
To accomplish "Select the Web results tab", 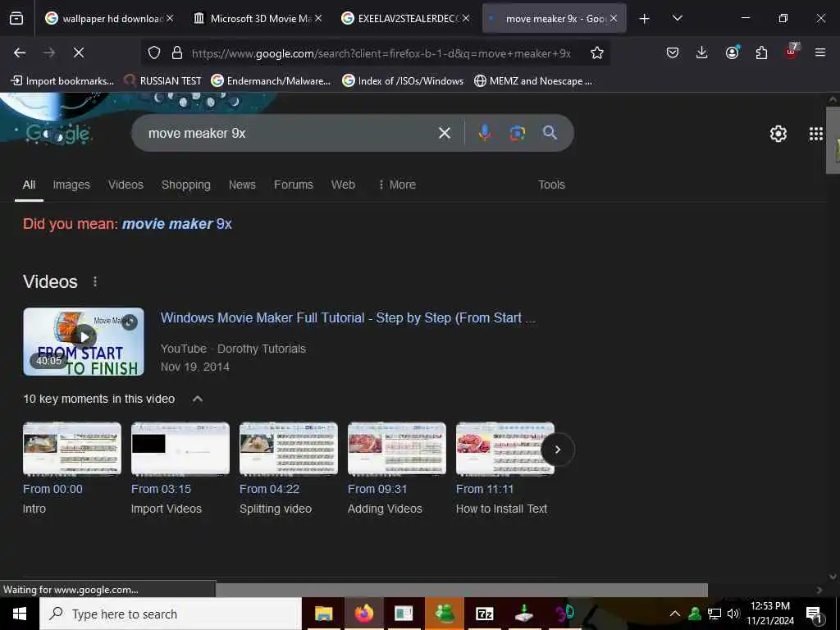I will (x=343, y=185).
